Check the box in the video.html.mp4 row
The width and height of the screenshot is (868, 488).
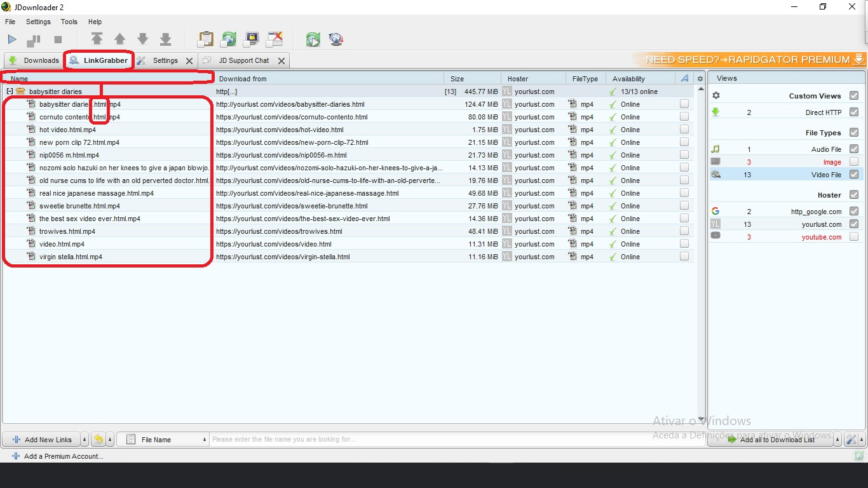point(684,243)
